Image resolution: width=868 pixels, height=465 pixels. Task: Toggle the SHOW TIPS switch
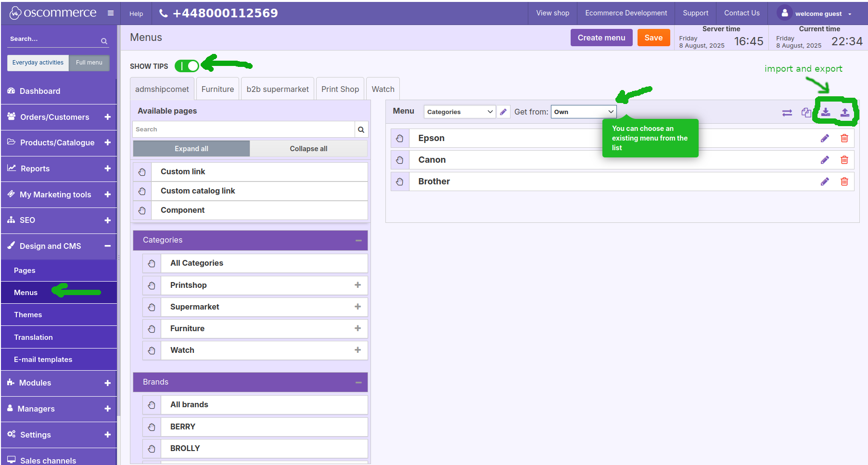[187, 66]
